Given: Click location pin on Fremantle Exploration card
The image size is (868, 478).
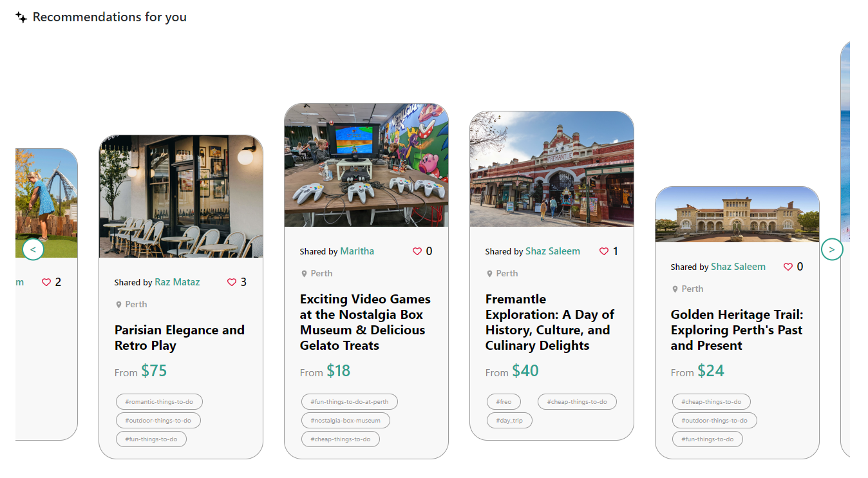Looking at the screenshot, I should pos(489,274).
